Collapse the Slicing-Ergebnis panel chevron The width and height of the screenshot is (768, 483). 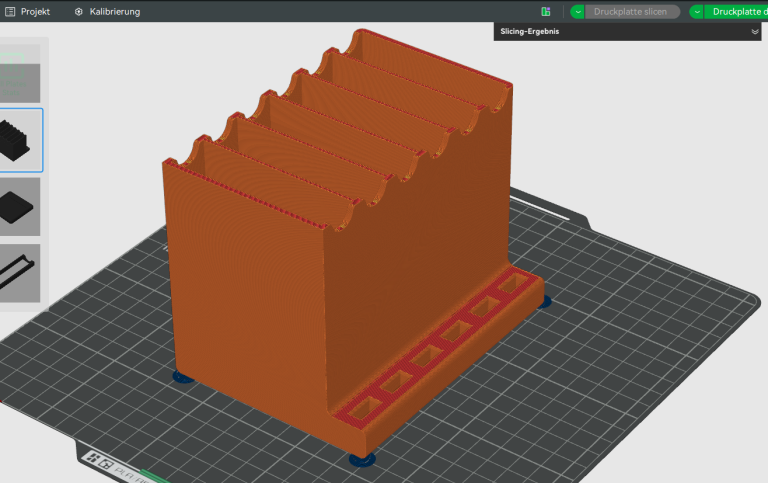[x=755, y=32]
